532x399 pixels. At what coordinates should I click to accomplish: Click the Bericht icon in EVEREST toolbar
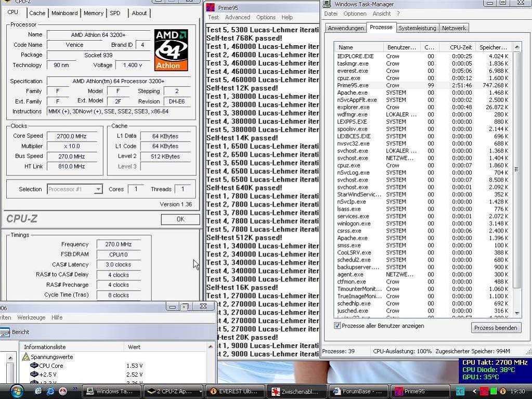point(5,332)
